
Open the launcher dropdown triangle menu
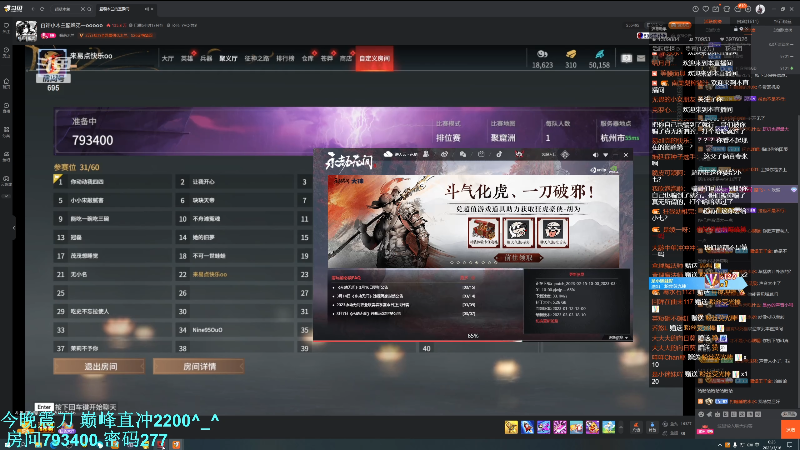[606, 155]
